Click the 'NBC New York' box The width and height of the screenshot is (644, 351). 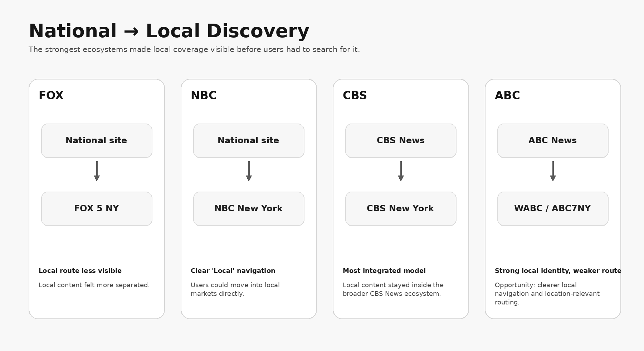coord(249,209)
